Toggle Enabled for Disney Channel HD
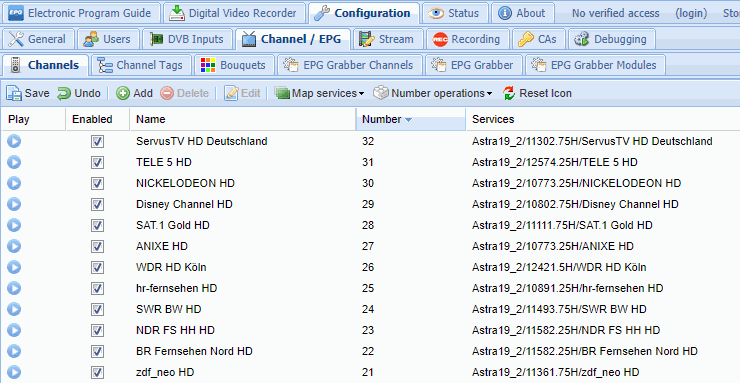This screenshot has width=740, height=383. point(98,204)
